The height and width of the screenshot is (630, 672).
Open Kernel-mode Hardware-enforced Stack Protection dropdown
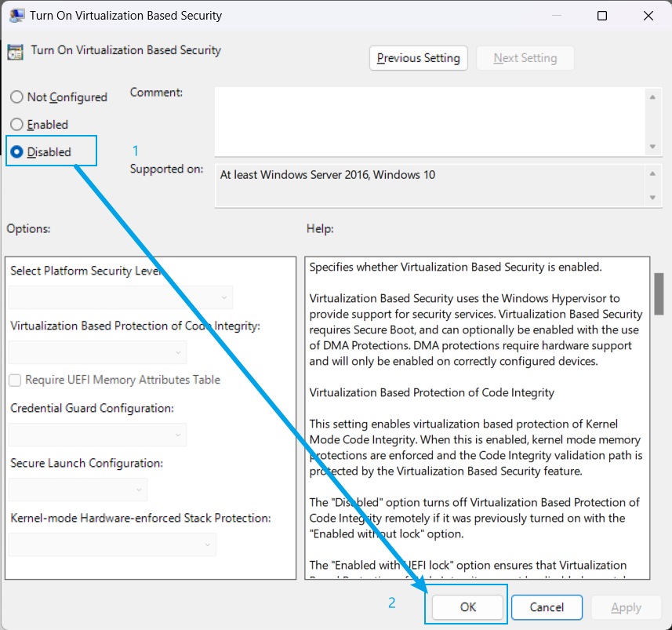[112, 544]
